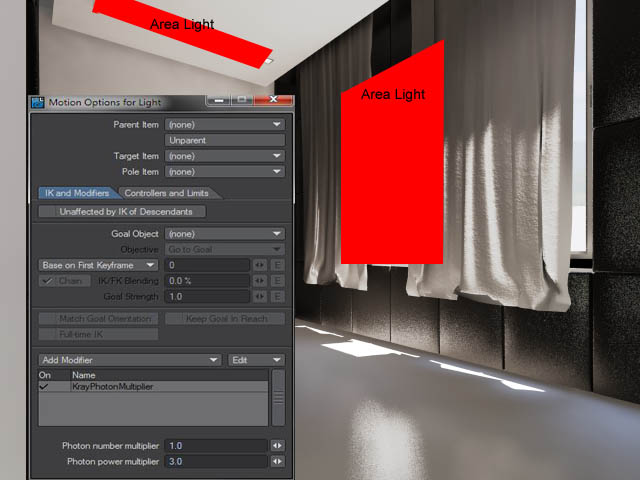Select the IK and Modifiers tab

(x=76, y=193)
